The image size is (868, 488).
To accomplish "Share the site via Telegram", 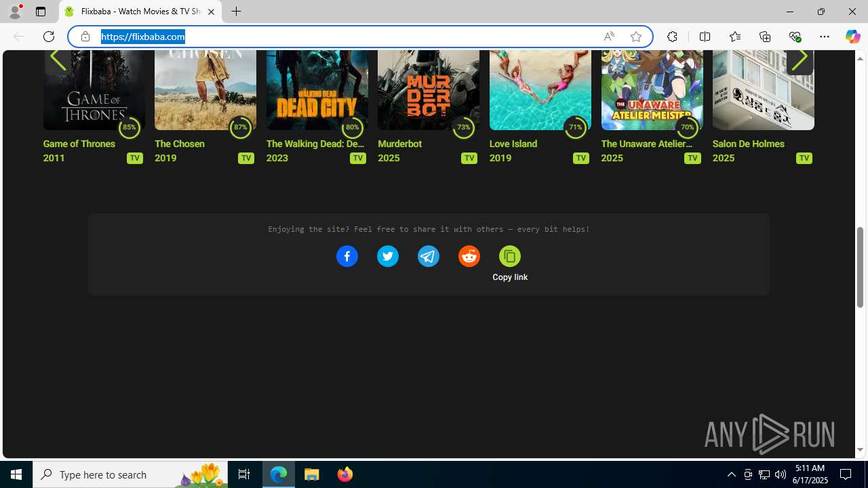I will (x=429, y=256).
